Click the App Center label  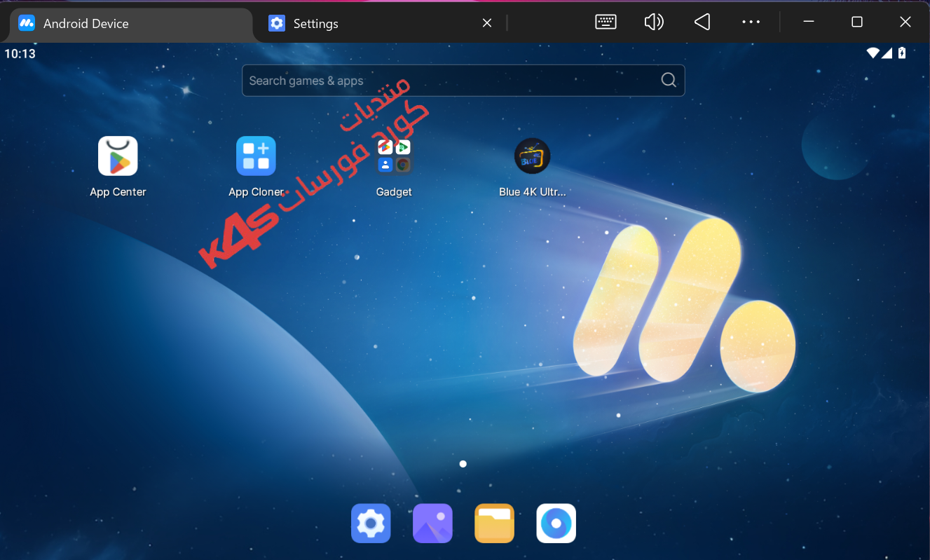[x=118, y=192]
